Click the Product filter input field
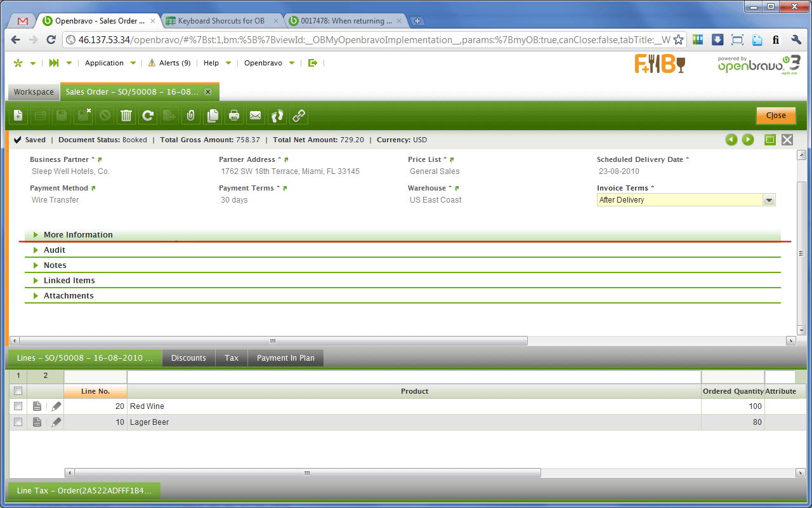The height and width of the screenshot is (508, 812). (x=414, y=377)
